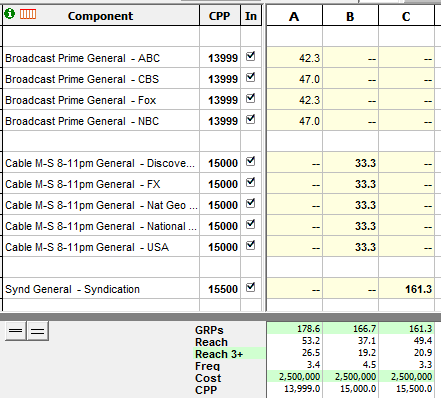This screenshot has width=441, height=398.
Task: Click Reach value 49.4 for plan C
Action: (x=423, y=341)
